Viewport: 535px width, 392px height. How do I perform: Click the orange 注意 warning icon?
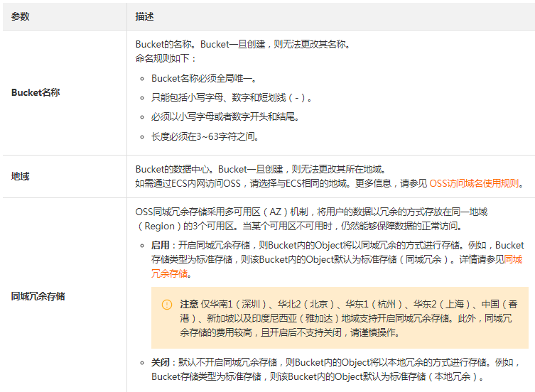(167, 305)
